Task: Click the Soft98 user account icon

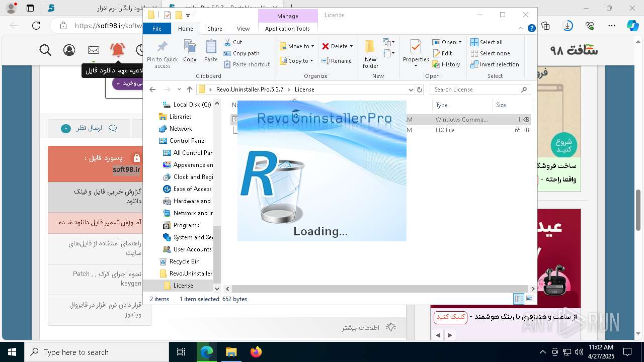Action: coord(69,50)
